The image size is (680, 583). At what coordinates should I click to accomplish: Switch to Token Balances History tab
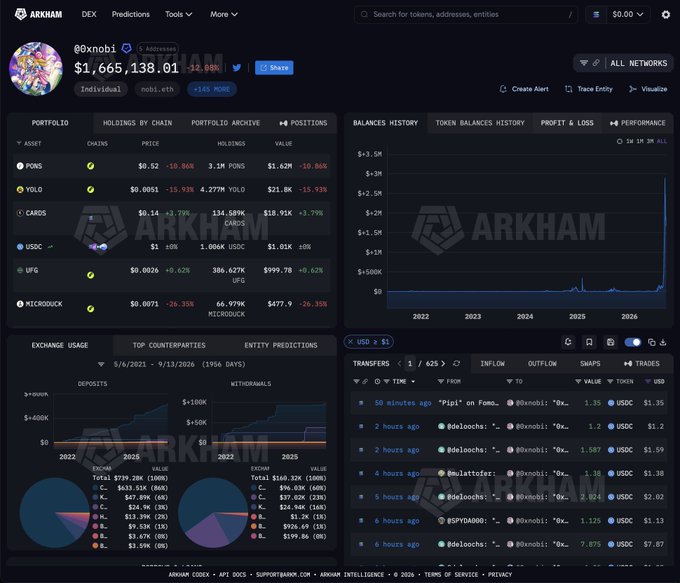point(480,123)
